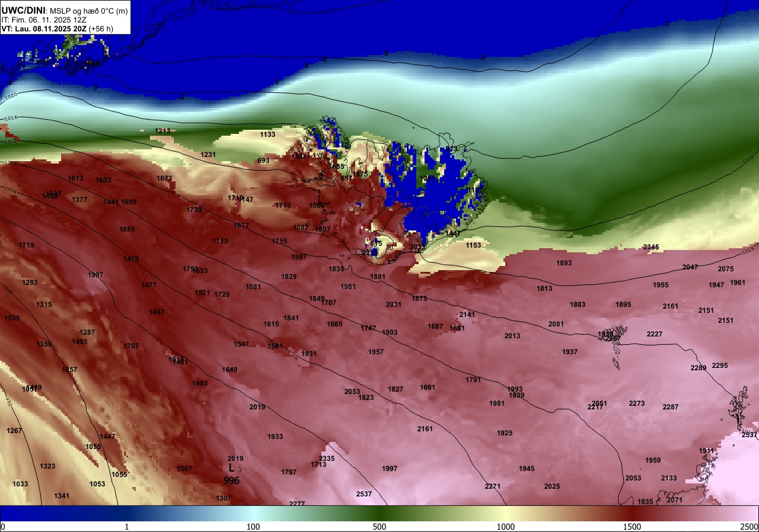Click the 1133 height value
Image resolution: width=759 pixels, height=532 pixels.
click(x=267, y=134)
